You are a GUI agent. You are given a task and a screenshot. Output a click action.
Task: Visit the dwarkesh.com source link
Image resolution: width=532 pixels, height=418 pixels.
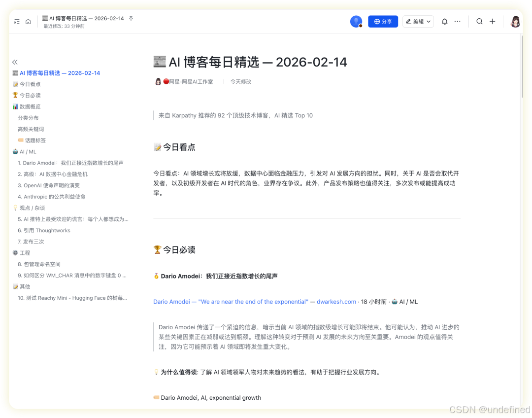point(336,301)
